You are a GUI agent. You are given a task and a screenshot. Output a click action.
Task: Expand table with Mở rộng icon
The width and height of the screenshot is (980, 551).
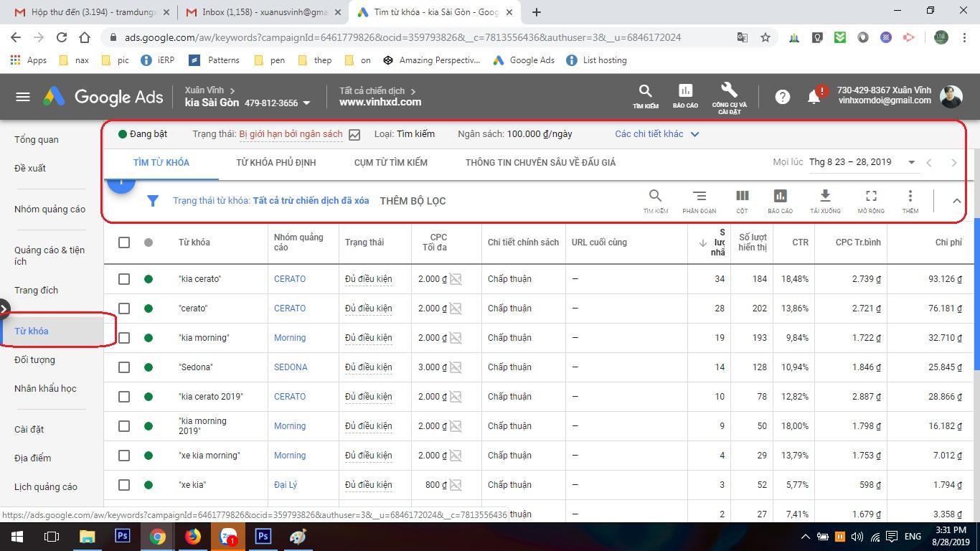(870, 200)
